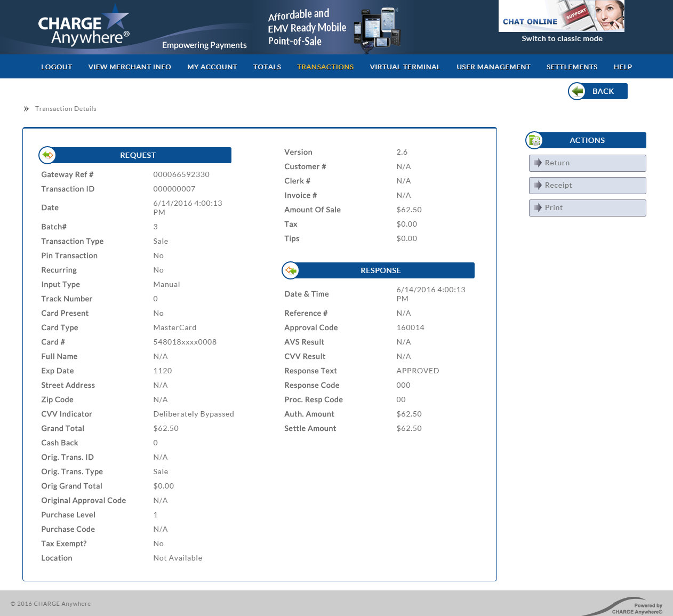Open View Merchant Info menu

130,67
